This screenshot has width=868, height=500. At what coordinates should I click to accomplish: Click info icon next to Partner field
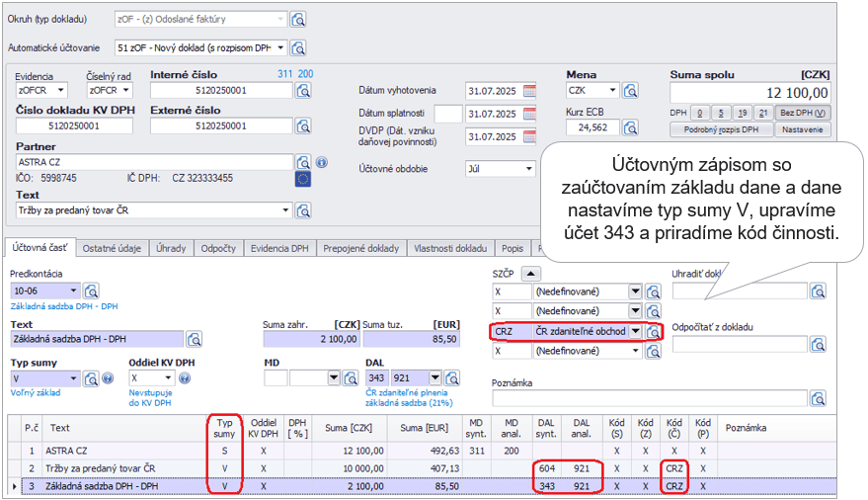coord(321,161)
